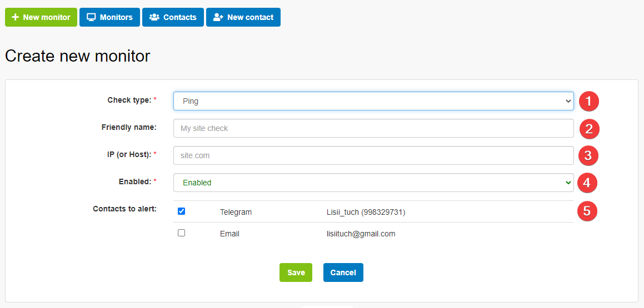644x308 pixels.
Task: Uncheck the Telegram contact checkbox
Action: (181, 211)
